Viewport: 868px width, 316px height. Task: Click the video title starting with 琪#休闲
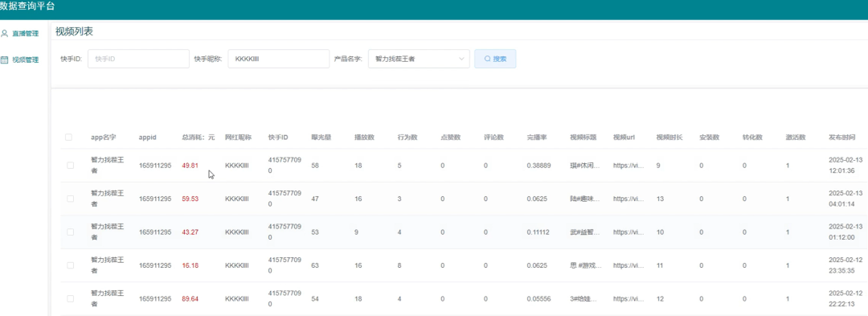585,165
